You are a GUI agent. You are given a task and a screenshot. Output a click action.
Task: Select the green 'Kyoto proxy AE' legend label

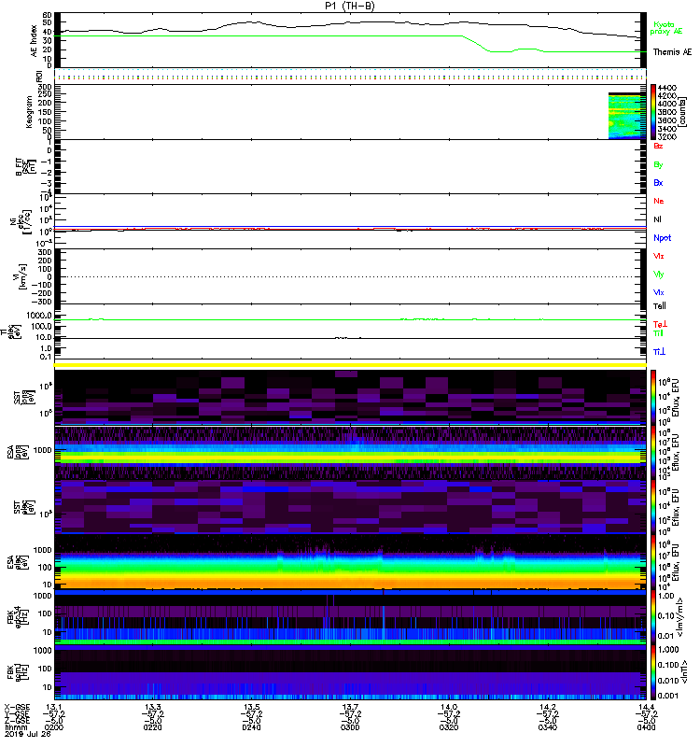pos(666,28)
